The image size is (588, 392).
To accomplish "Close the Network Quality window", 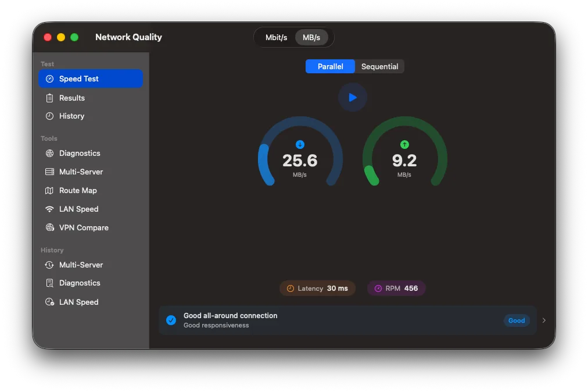I will 48,37.
